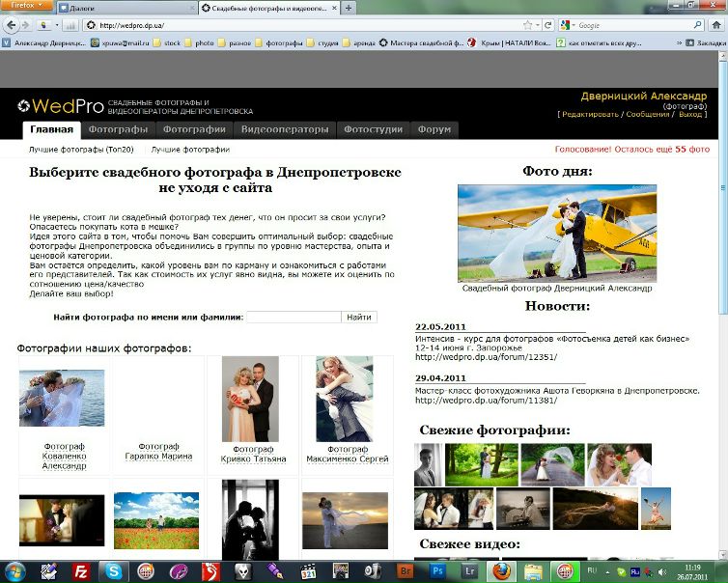The width and height of the screenshot is (728, 583).
Task: Open Skype from the taskbar
Action: pyautogui.click(x=114, y=570)
